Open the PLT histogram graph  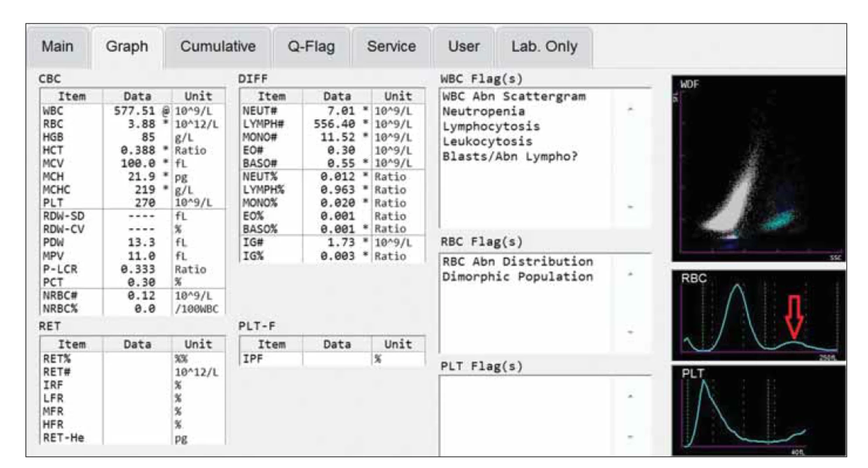[x=759, y=411]
